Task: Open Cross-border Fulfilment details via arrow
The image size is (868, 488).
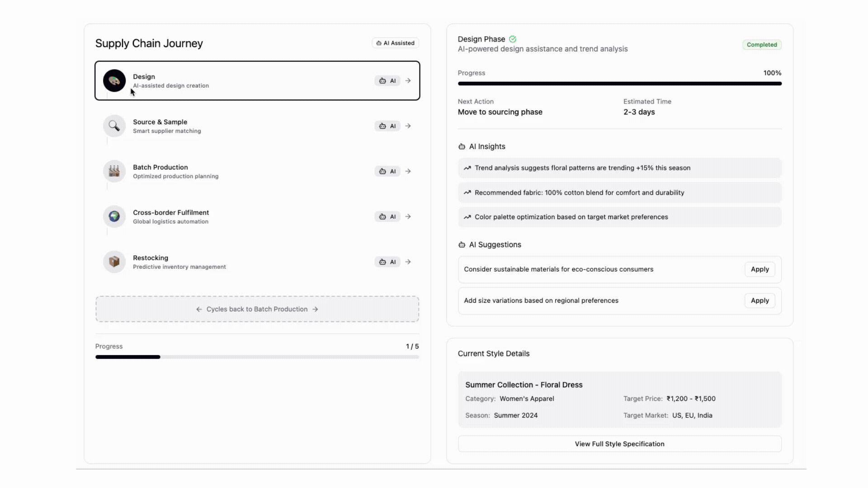Action: tap(408, 216)
